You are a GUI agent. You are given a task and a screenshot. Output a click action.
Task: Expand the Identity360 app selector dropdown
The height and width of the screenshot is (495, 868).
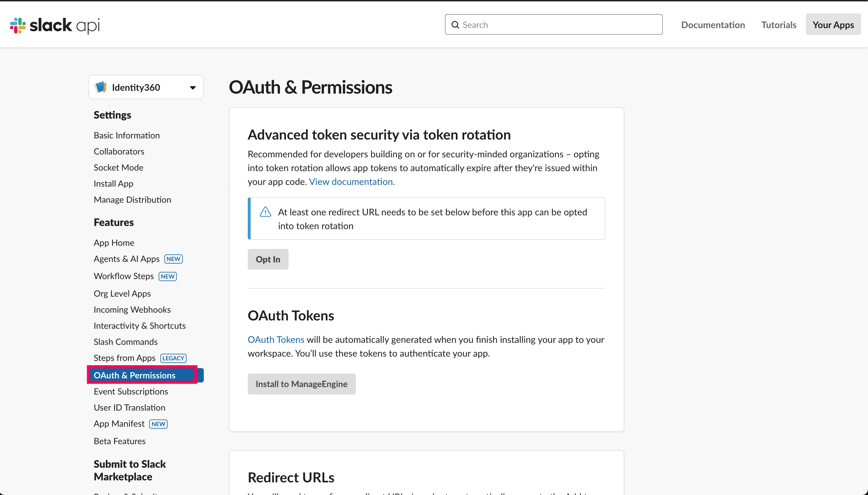click(x=193, y=88)
